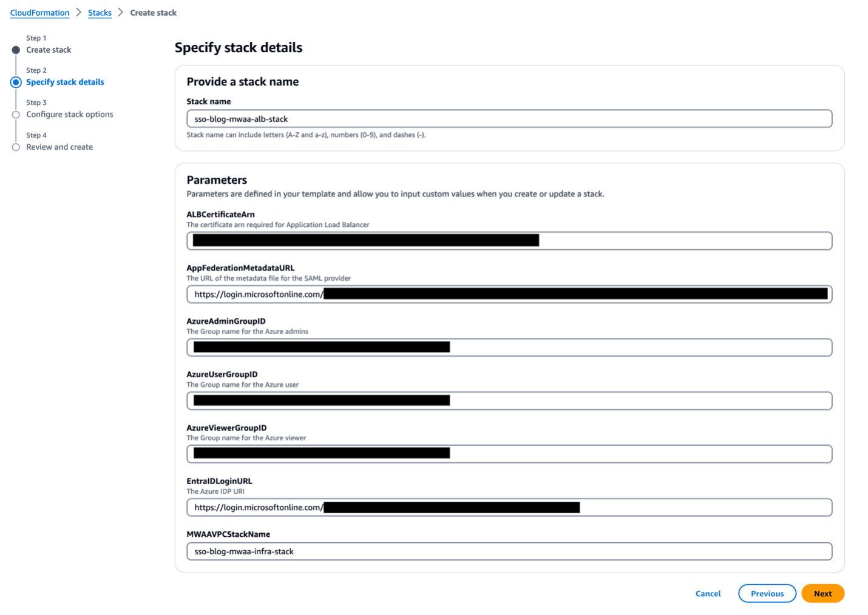Click the MWAAVPCStackName field

click(x=509, y=551)
